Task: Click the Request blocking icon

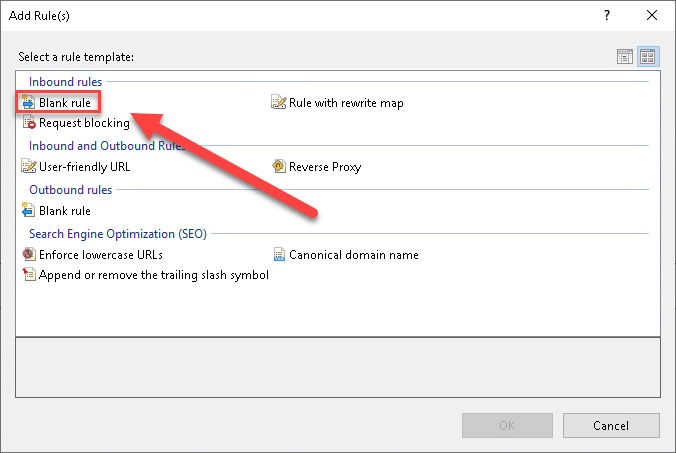Action: pyautogui.click(x=28, y=123)
